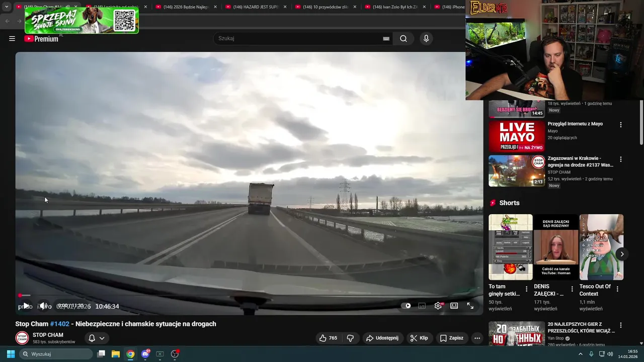
Task: Open File Explorer from taskbar
Action: (116, 354)
